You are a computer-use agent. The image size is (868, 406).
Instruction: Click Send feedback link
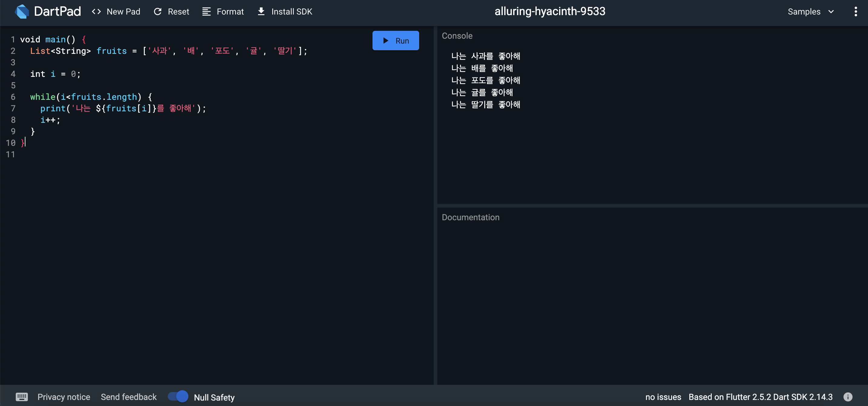pos(128,397)
